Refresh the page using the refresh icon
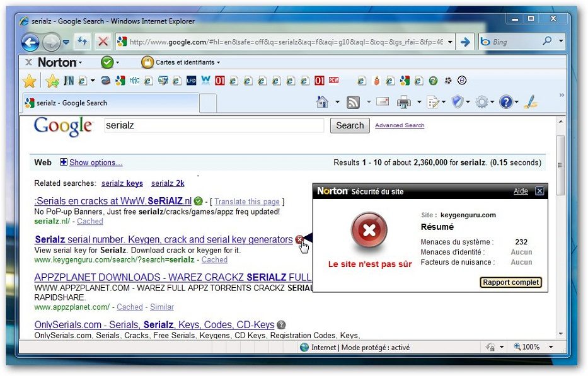This screenshot has height=376, width=588. point(82,41)
